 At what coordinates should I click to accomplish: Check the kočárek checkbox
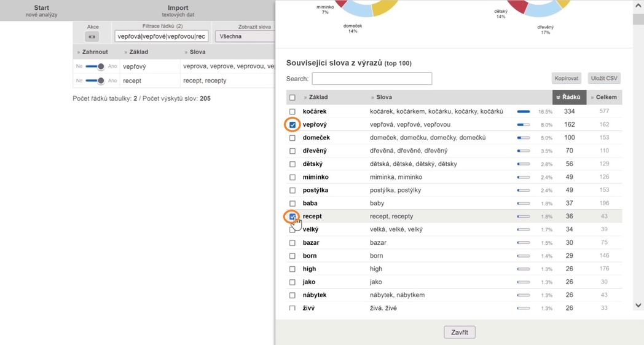click(293, 111)
